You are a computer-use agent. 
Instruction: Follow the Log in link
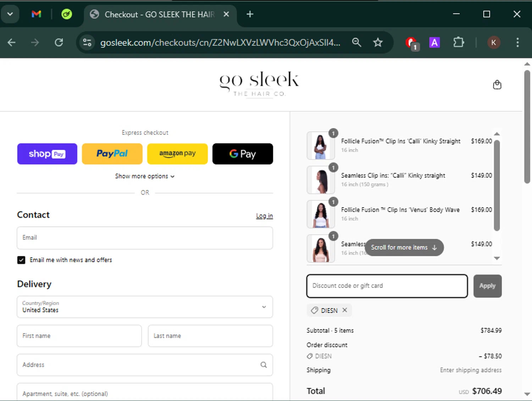tap(265, 216)
